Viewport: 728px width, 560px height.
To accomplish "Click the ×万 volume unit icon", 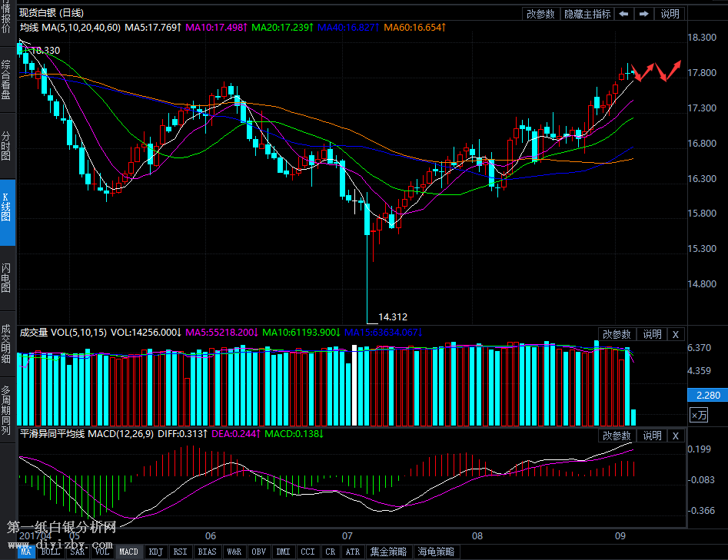I will click(x=698, y=416).
